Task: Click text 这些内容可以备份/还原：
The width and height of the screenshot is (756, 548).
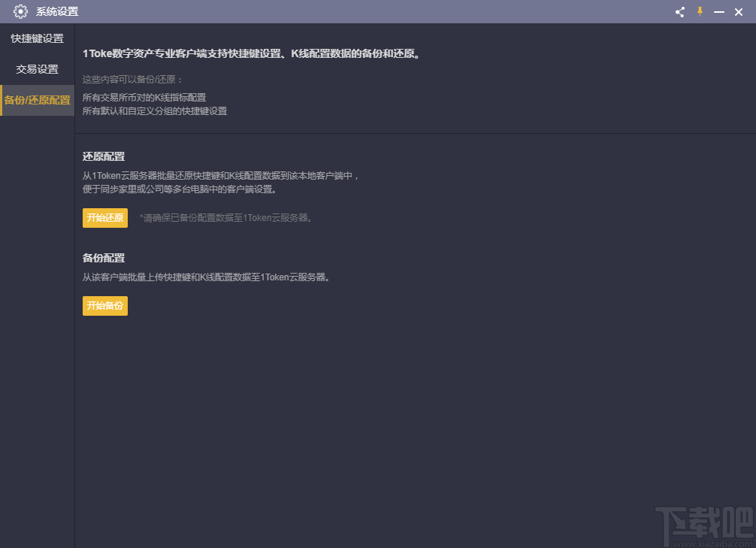Action: tap(132, 80)
